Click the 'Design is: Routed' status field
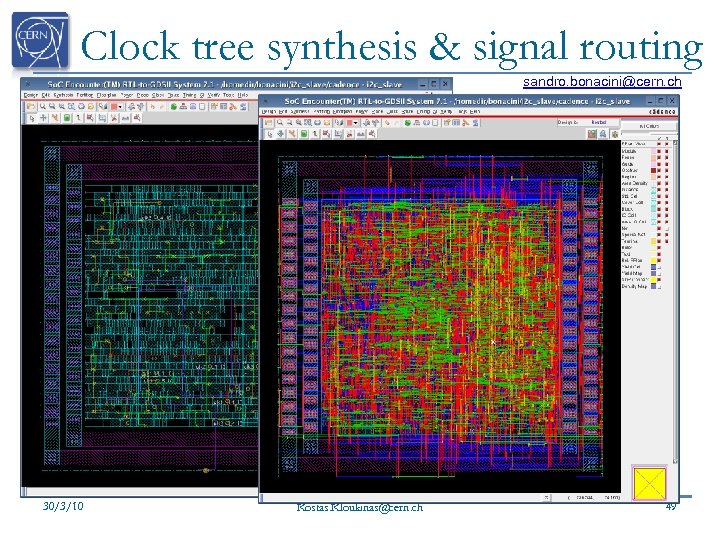The width and height of the screenshot is (720, 540). click(x=588, y=122)
